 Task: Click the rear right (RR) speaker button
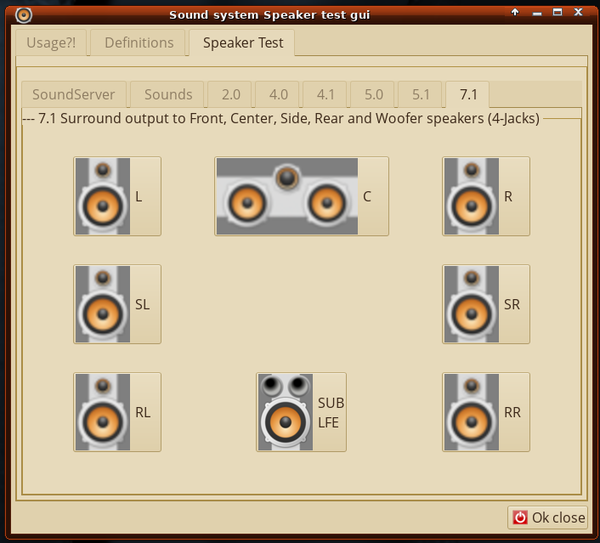pos(486,411)
